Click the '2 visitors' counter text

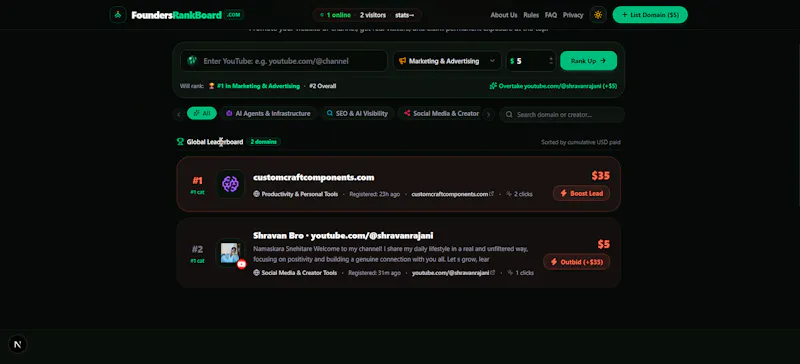[x=373, y=15]
